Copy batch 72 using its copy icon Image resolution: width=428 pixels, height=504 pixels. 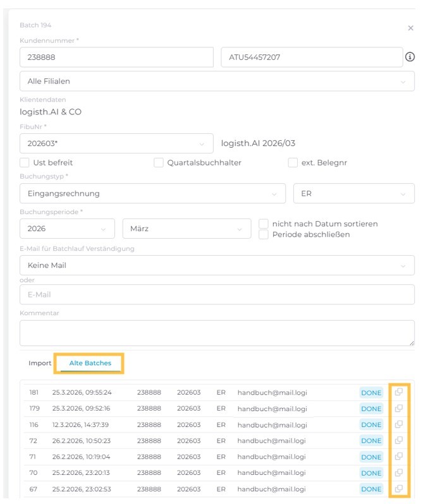click(399, 440)
